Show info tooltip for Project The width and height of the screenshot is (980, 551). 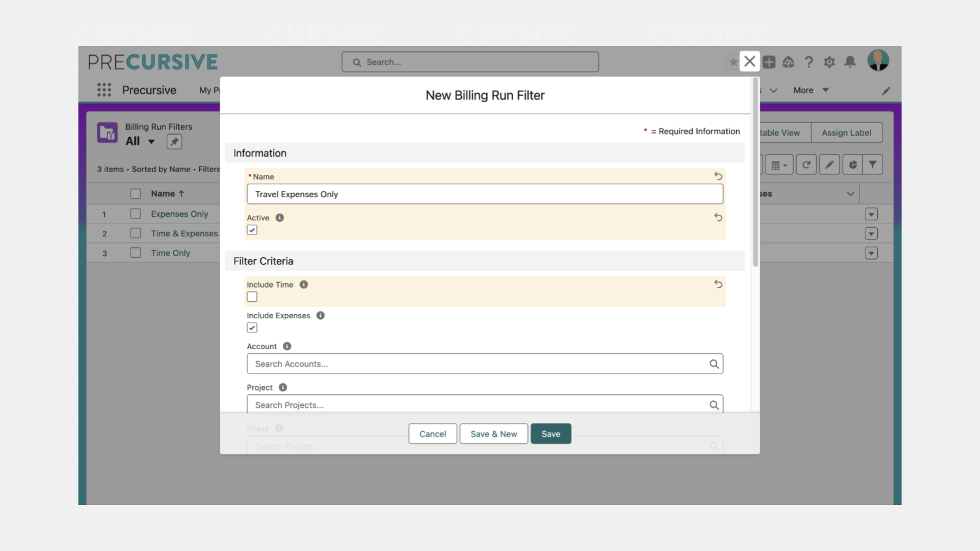[x=283, y=388]
